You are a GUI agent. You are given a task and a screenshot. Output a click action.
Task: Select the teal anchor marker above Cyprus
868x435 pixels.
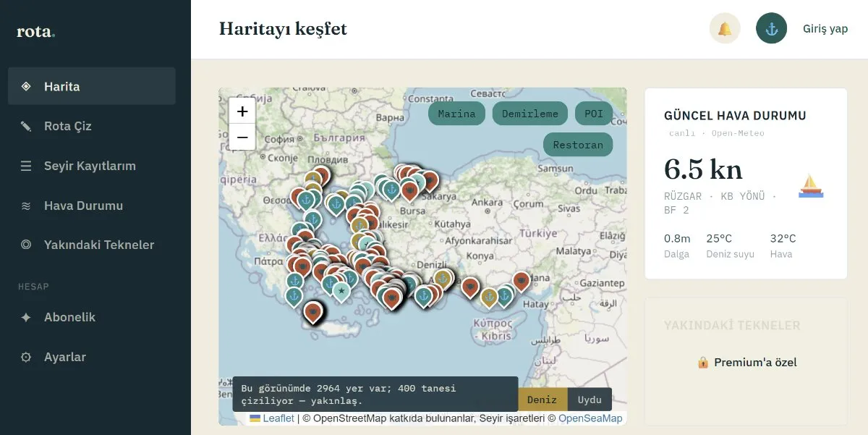(x=504, y=295)
